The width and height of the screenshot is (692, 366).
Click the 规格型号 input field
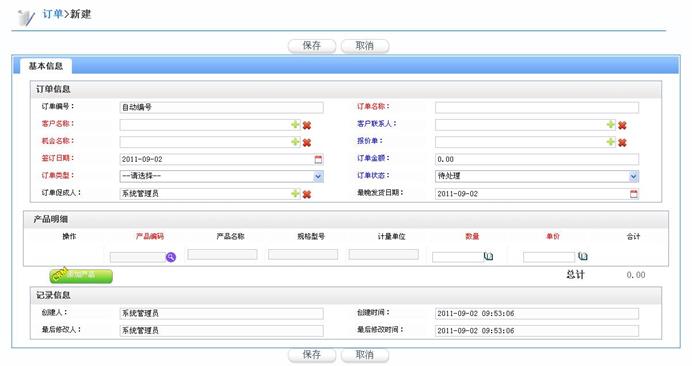[303, 254]
